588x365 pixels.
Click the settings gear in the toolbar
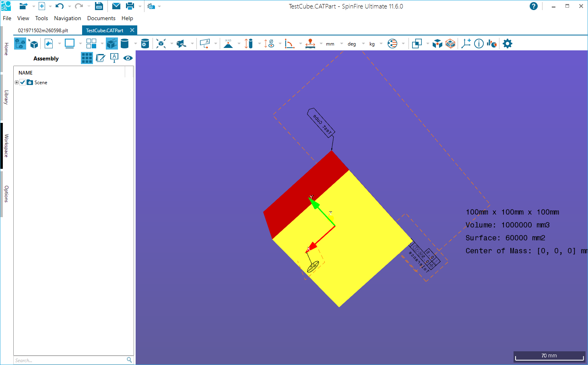tap(508, 44)
